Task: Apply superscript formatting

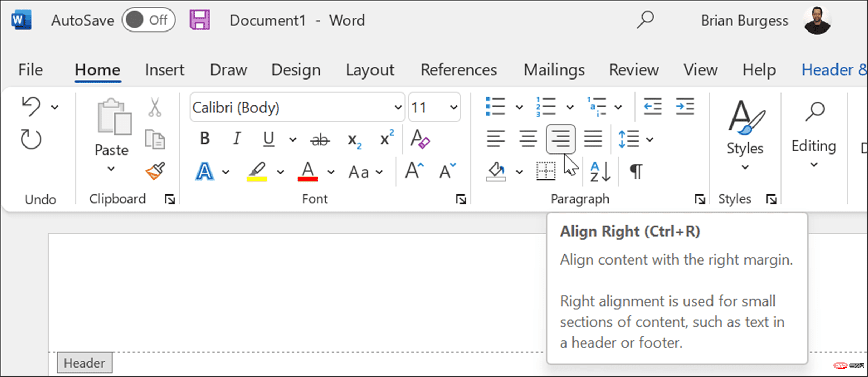Action: tap(385, 139)
